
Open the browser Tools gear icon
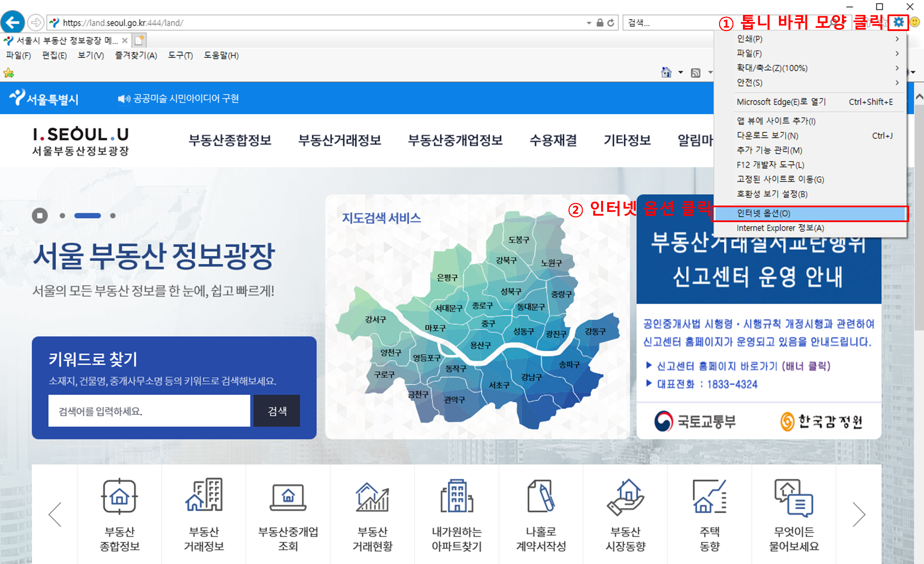898,23
